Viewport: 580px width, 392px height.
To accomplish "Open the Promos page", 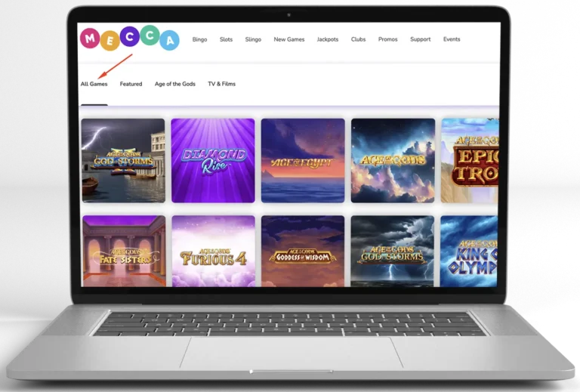I will 387,39.
